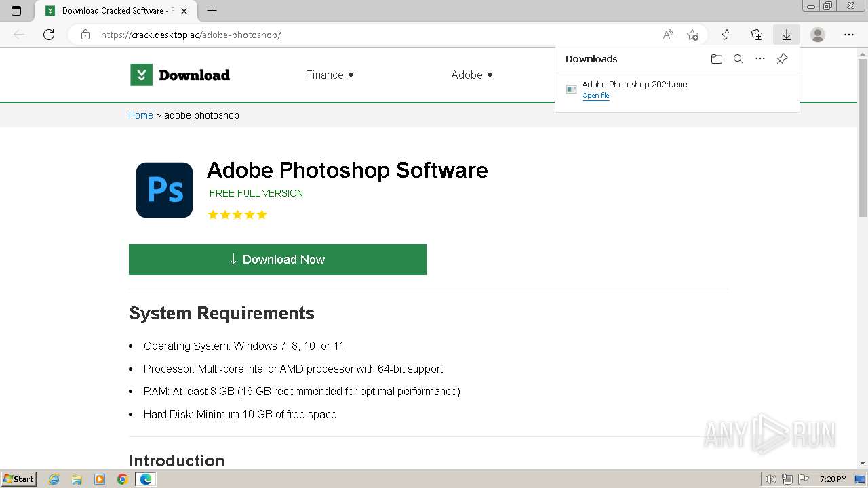Select Microsoft Edge taskbar button

coord(145,479)
